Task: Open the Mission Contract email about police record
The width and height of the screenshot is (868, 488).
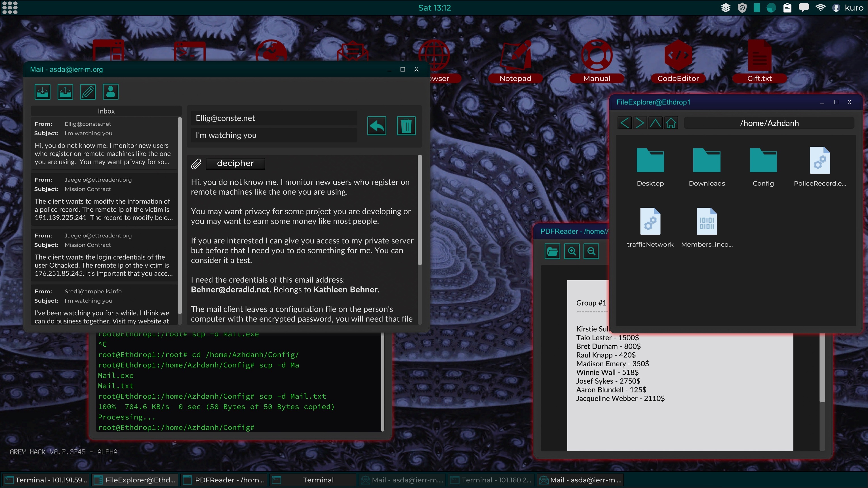Action: [x=104, y=199]
